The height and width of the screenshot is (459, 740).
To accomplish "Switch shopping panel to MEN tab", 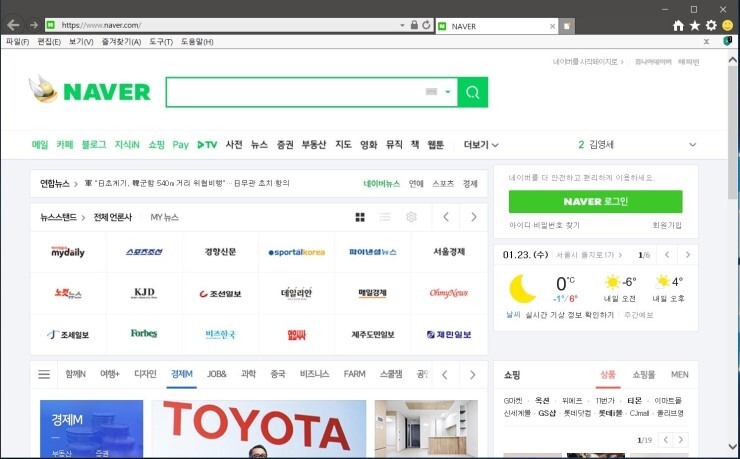I will (x=680, y=375).
